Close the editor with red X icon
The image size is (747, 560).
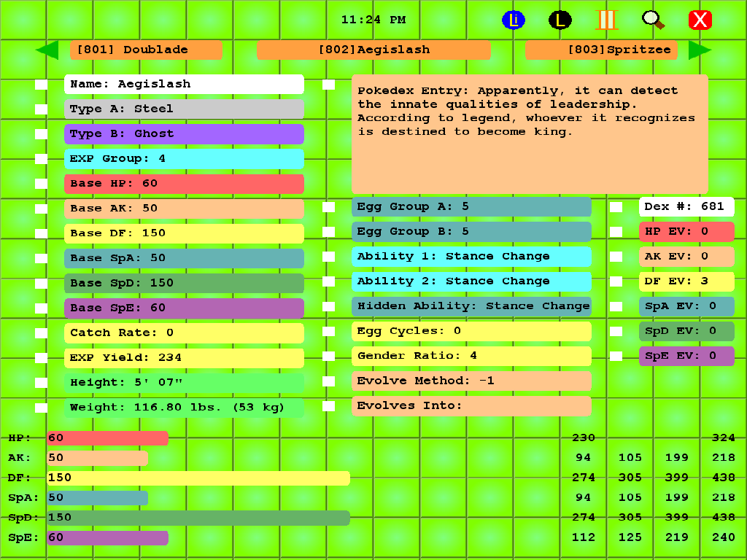(700, 20)
